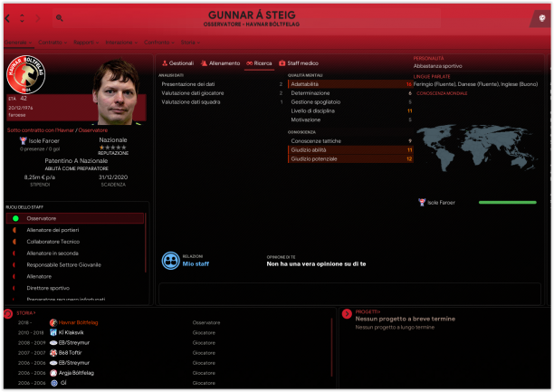This screenshot has height=392, width=554.
Task: Click the Allenatore dei portieri suitability indicator
Action: [14, 230]
